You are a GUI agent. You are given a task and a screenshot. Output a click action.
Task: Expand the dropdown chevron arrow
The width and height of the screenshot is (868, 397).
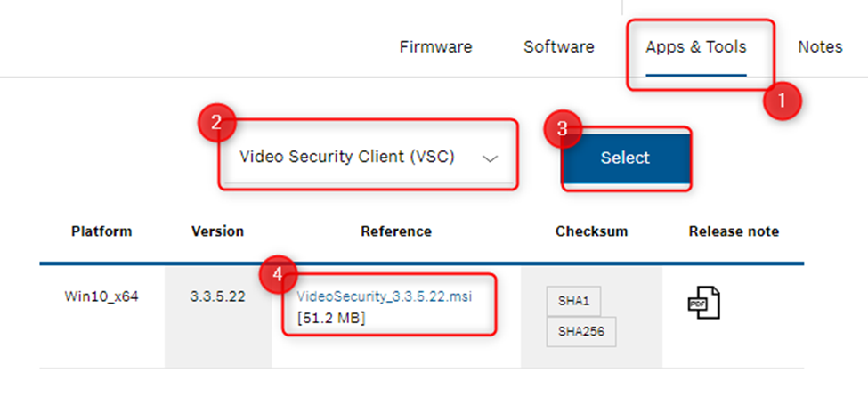(489, 158)
